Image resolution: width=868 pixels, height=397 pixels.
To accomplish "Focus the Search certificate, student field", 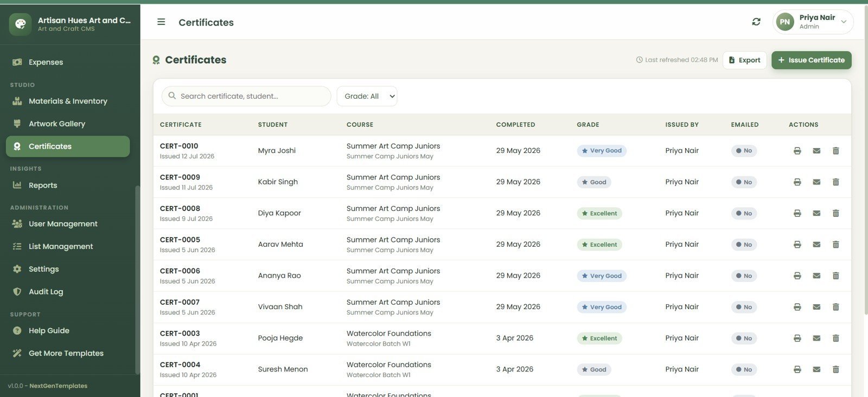I will (246, 96).
